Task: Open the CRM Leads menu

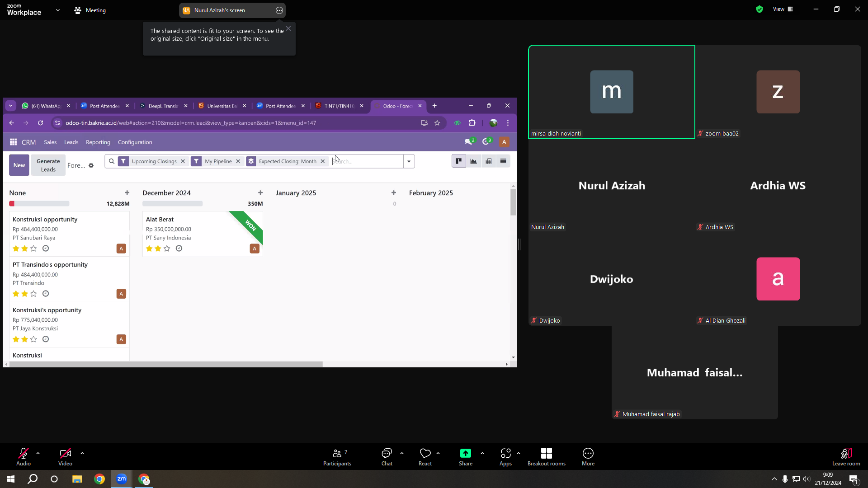Action: [71, 142]
